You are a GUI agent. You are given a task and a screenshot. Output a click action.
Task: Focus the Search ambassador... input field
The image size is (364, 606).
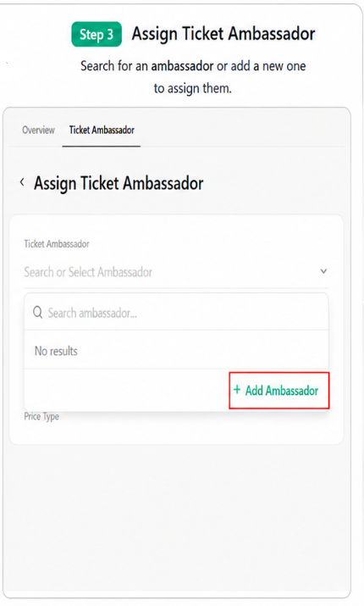(x=176, y=312)
